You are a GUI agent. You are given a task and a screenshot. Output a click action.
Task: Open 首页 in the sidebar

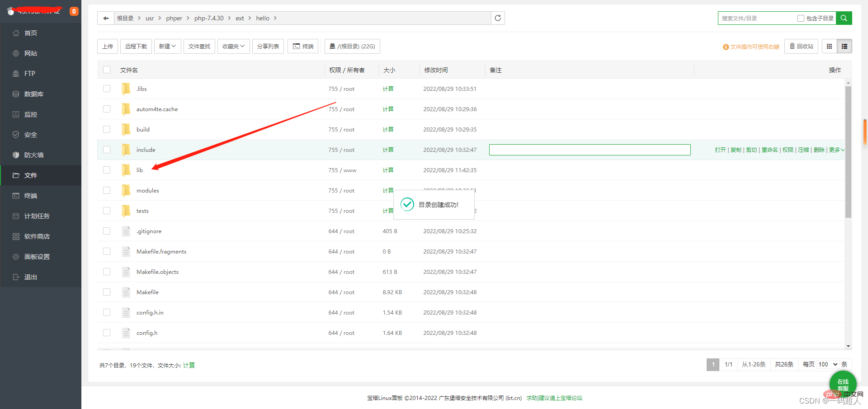pos(41,33)
